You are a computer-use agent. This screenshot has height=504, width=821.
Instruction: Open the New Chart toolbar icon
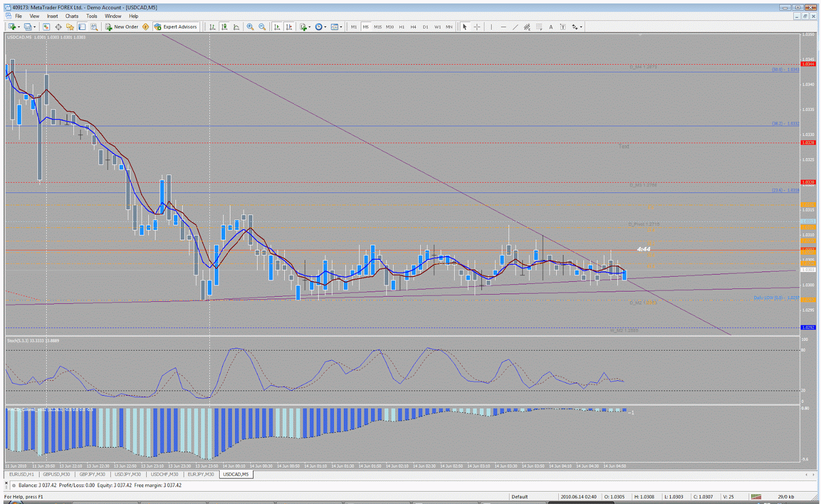point(11,27)
